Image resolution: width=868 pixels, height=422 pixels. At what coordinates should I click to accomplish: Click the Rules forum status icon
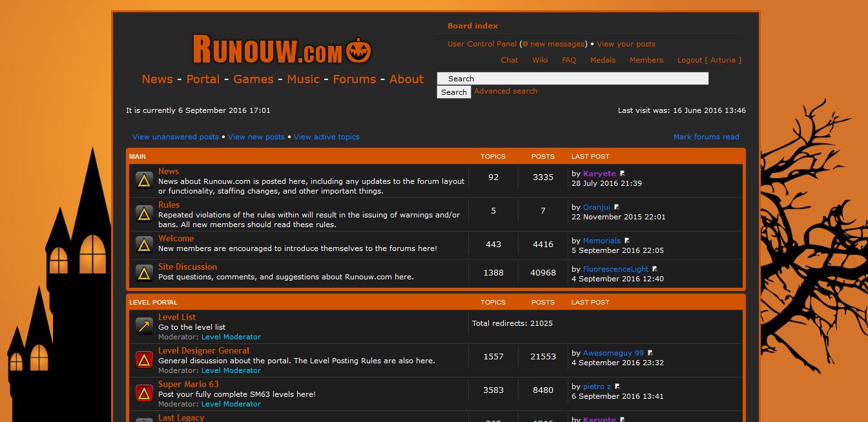coord(144,214)
